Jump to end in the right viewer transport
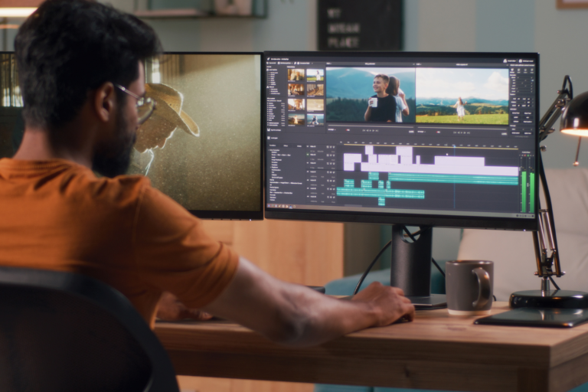The width and height of the screenshot is (588, 392). coord(469,132)
